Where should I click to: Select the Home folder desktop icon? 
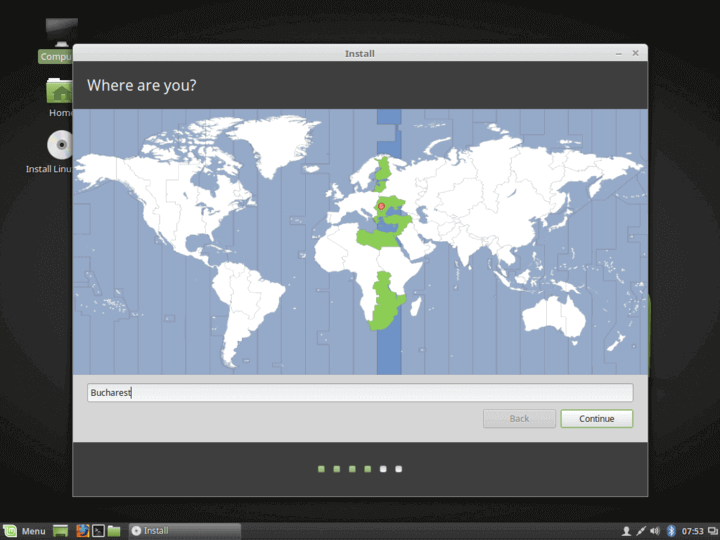coord(60,97)
